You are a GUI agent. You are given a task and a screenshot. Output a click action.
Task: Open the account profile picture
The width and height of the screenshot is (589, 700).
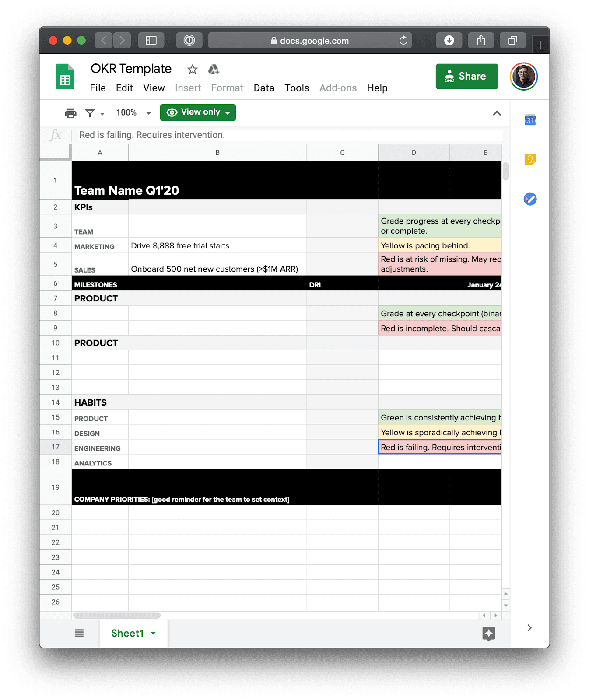coord(524,77)
